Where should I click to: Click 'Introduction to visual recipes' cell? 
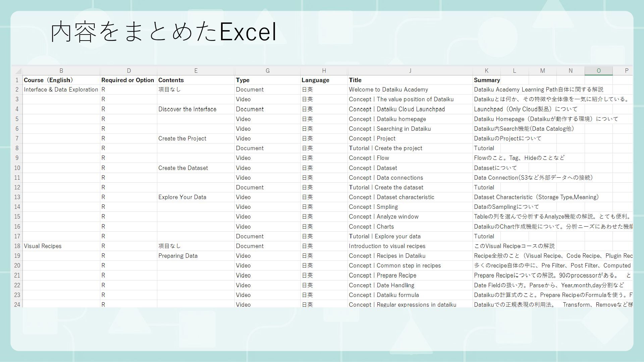pos(410,246)
